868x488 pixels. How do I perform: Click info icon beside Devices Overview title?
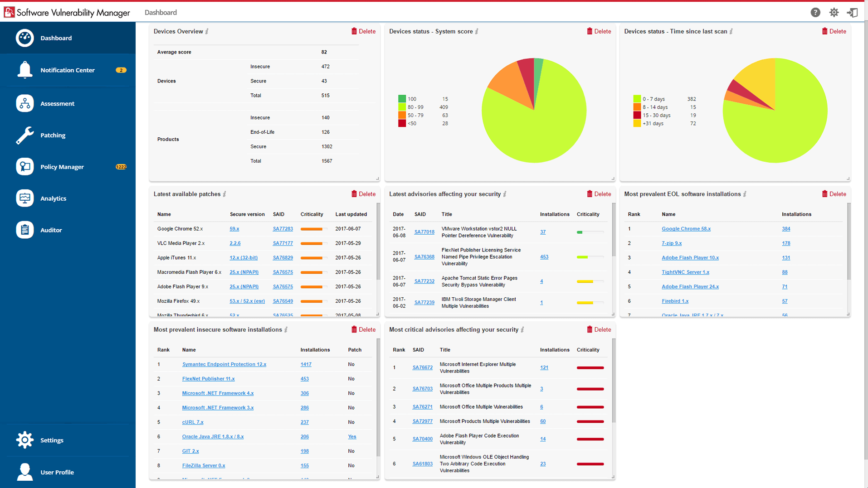point(207,31)
